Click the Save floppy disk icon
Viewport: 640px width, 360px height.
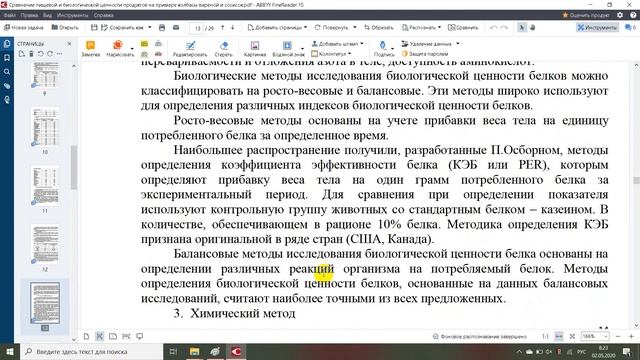pos(94,27)
